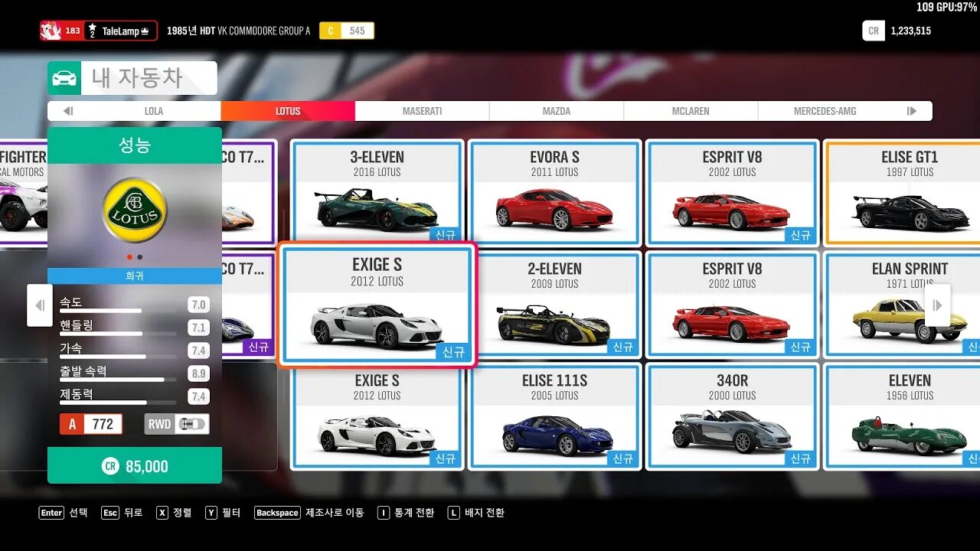980x551 pixels.
Task: Click the 제동력 value 7.4
Action: 199,396
